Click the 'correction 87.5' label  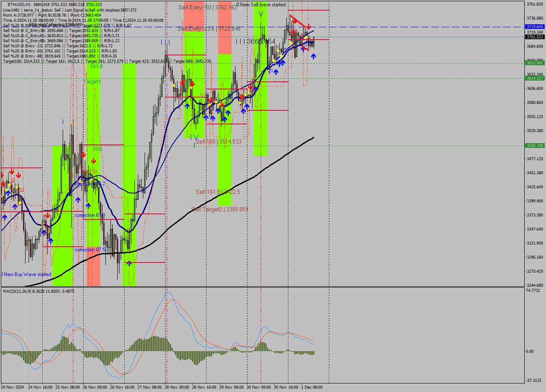click(90, 250)
